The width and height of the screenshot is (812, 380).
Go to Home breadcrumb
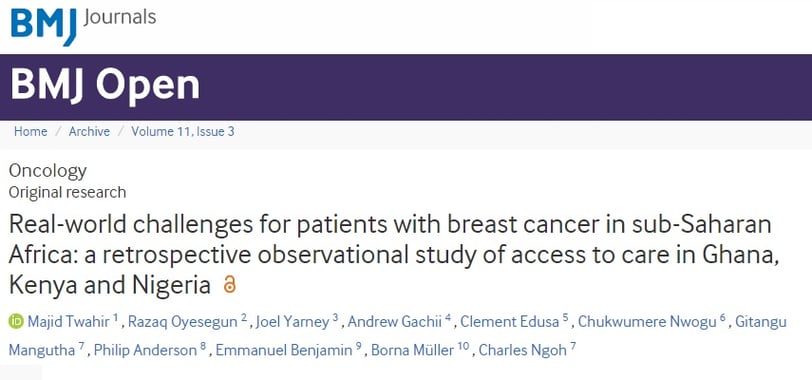pyautogui.click(x=31, y=131)
